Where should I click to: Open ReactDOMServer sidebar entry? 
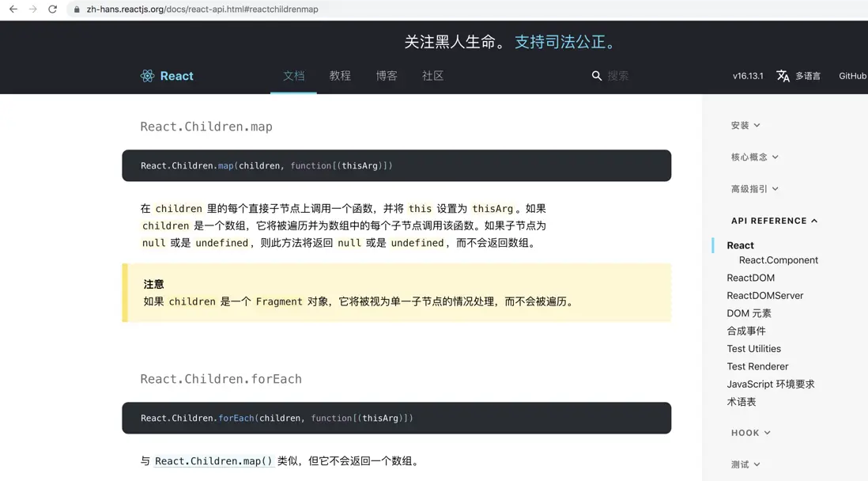tap(765, 295)
